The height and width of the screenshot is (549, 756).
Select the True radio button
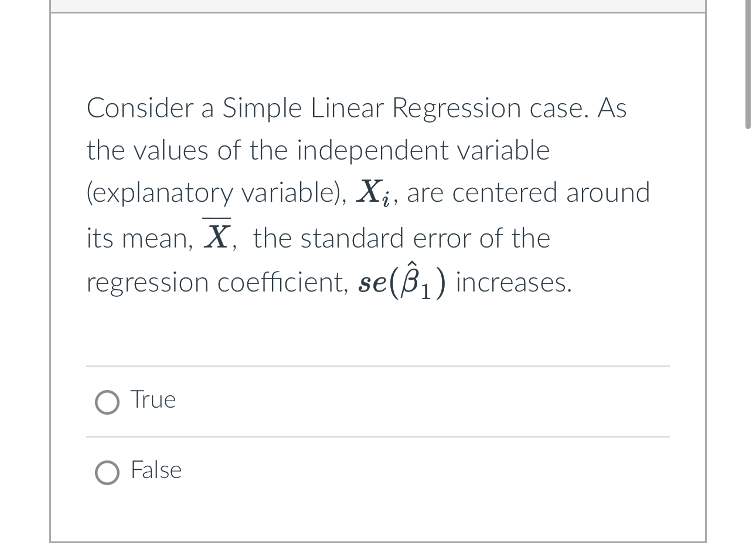(107, 402)
